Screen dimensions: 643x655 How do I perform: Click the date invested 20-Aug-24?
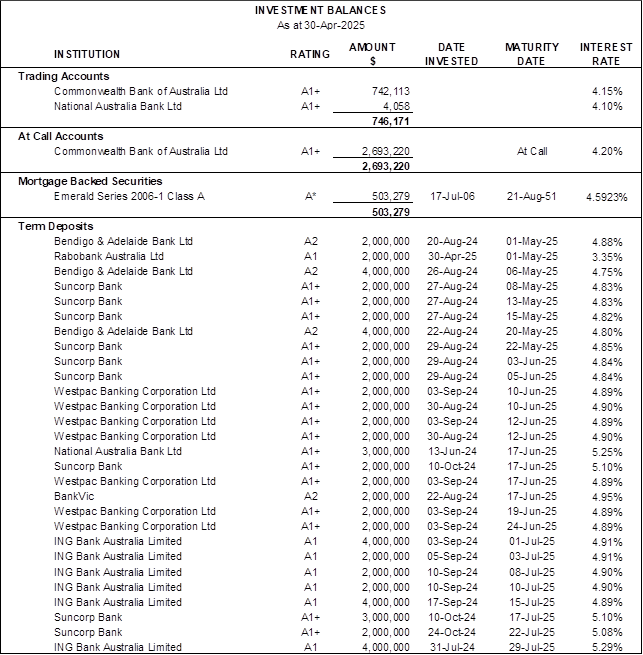coord(452,241)
